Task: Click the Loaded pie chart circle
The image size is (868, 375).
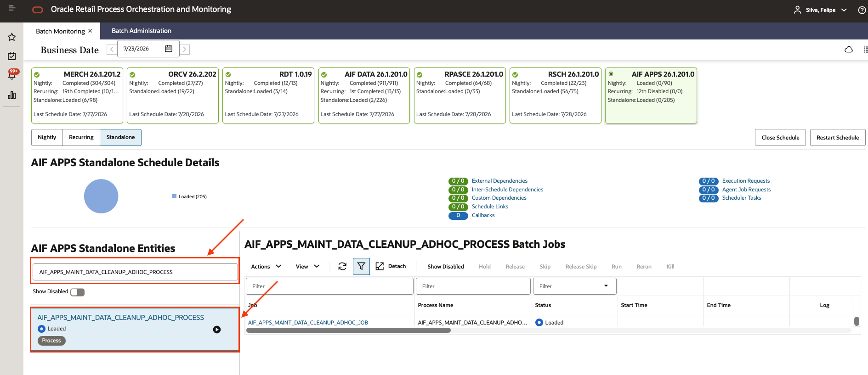Action: coord(101,196)
